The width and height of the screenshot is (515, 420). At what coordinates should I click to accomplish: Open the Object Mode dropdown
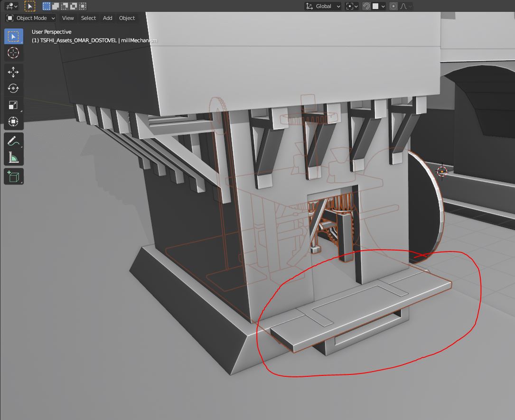[x=31, y=18]
